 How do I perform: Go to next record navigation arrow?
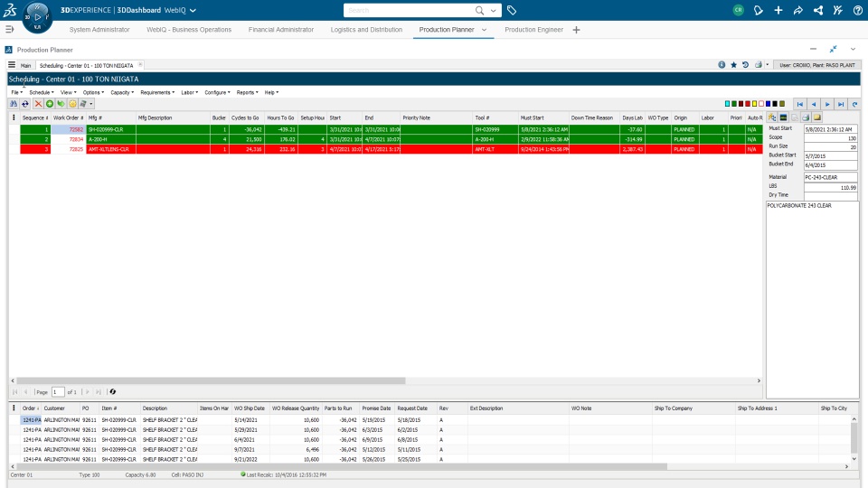tap(827, 104)
